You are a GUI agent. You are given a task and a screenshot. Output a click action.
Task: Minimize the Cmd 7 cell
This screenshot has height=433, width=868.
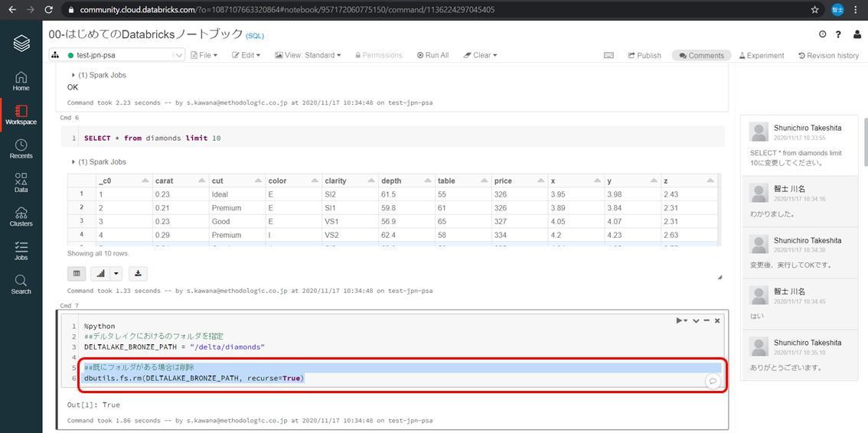tap(707, 321)
